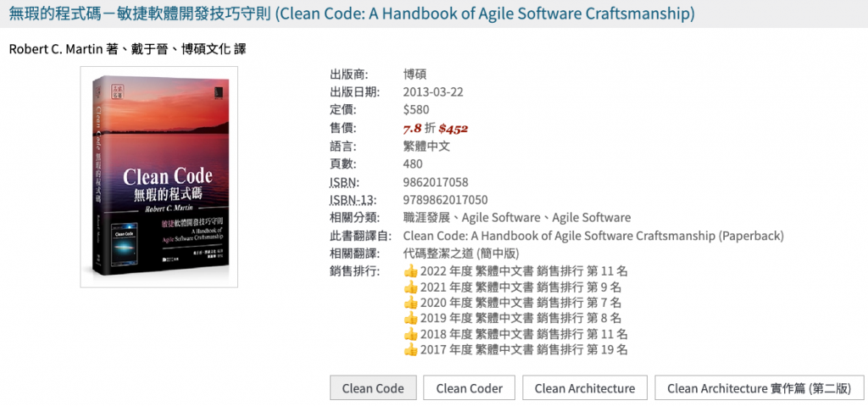Open publisher 博碩 link
Screen dimensions: 868x406
415,74
